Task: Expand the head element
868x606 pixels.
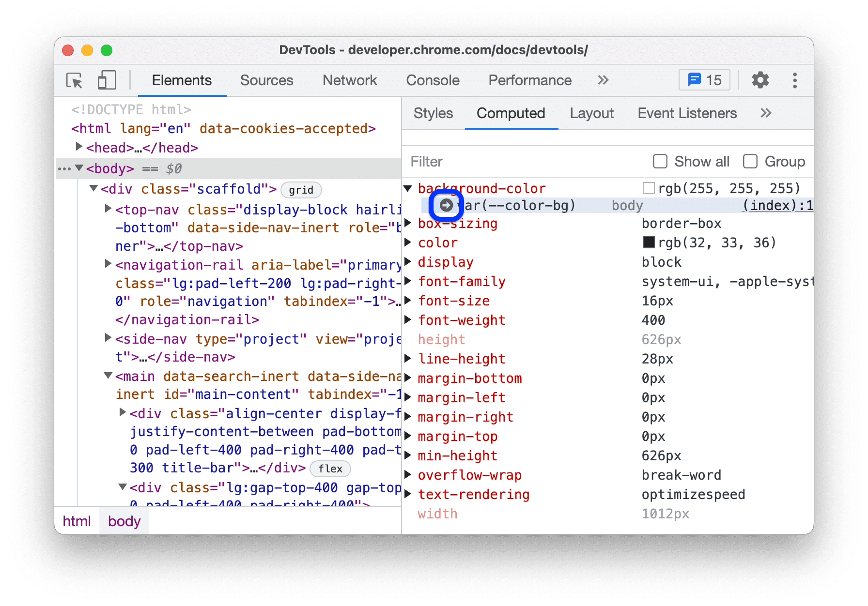Action: 79,147
